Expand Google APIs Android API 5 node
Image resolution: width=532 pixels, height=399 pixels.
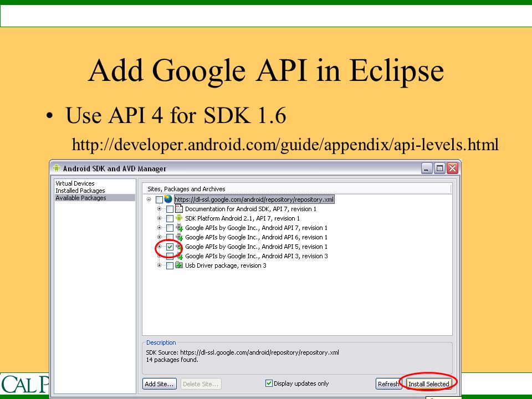point(159,247)
